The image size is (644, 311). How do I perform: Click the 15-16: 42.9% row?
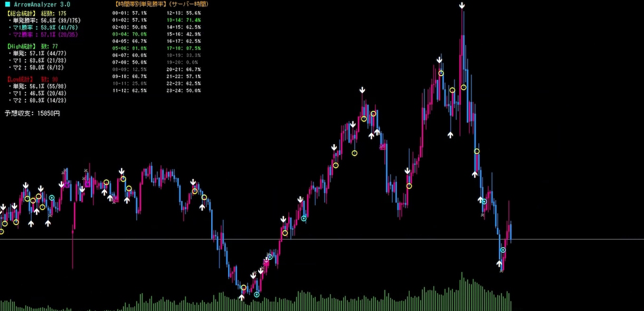coord(184,34)
